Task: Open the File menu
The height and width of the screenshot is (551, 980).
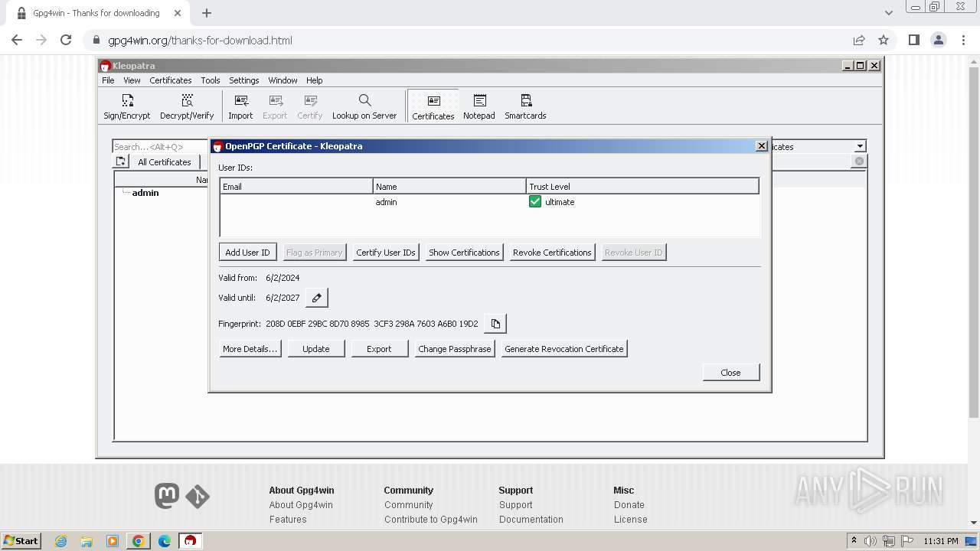Action: [108, 80]
